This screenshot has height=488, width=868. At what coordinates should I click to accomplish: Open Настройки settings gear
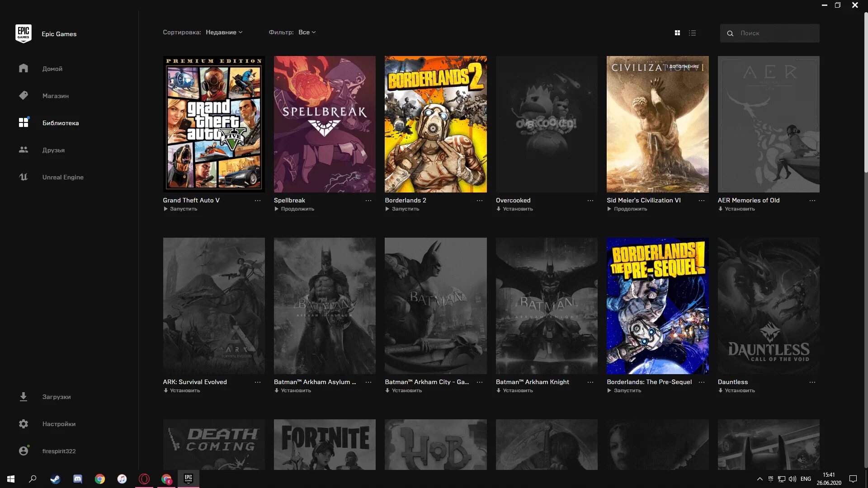click(x=47, y=423)
